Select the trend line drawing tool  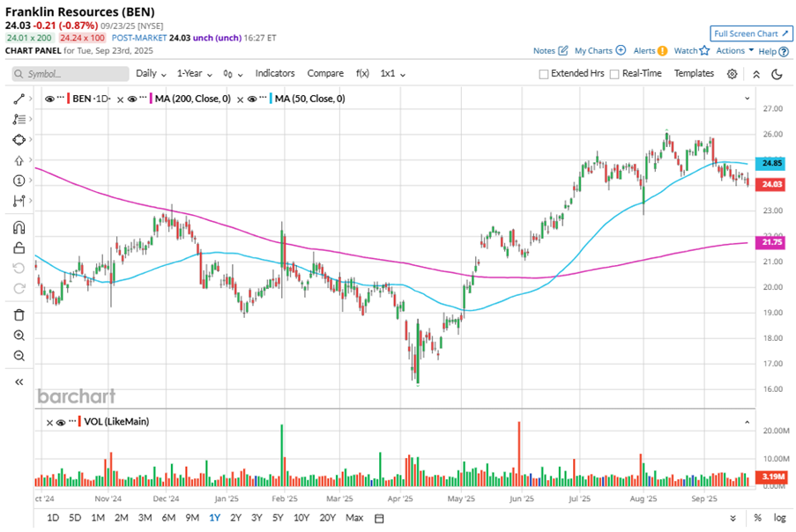point(19,99)
